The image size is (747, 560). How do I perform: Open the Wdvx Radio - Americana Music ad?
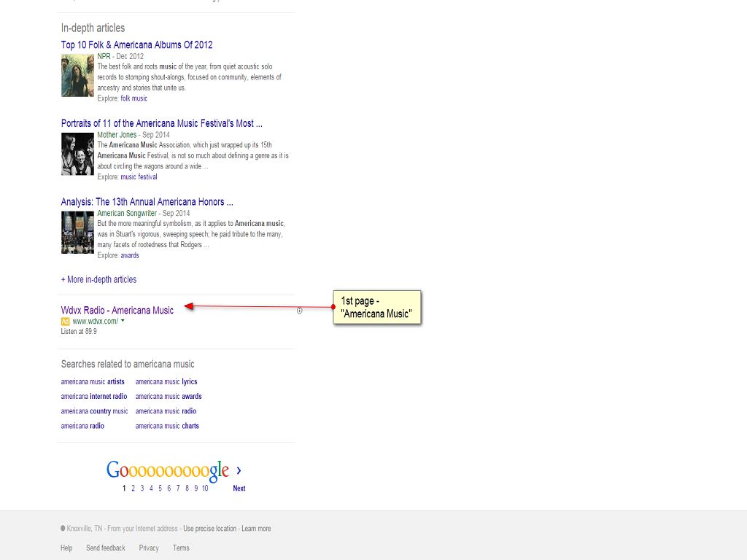click(117, 311)
